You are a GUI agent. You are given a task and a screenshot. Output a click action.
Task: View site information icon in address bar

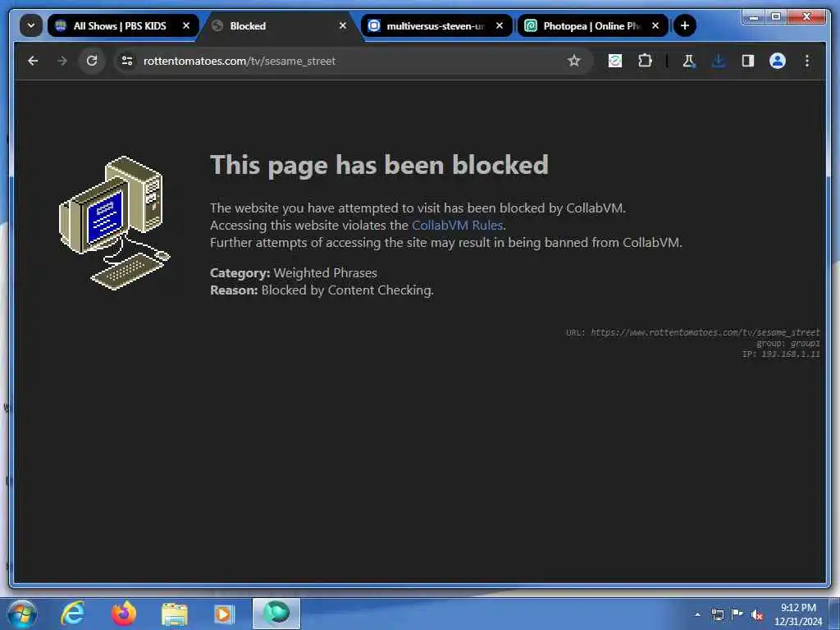[x=127, y=61]
